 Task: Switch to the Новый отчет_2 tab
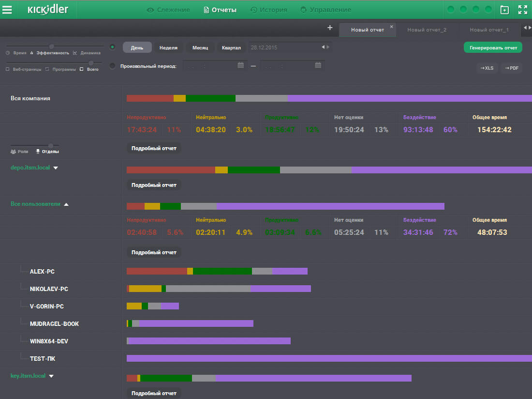(427, 30)
